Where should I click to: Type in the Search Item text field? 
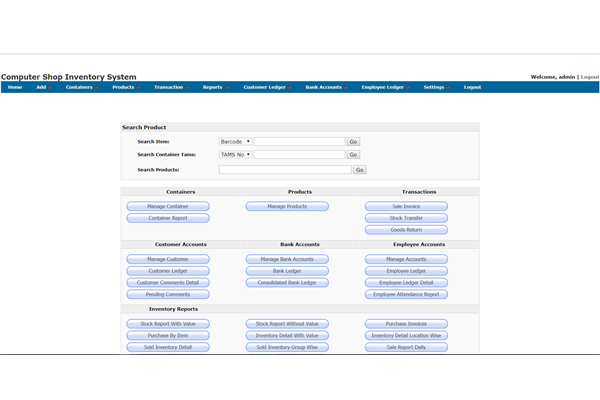click(299, 142)
